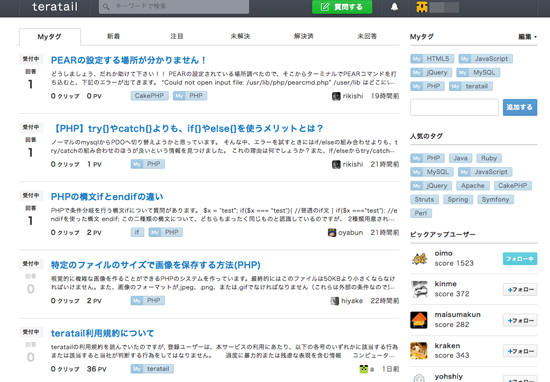Screen dimensions: 550x382
Task: Open the 編集 dropdown for Myタグ
Action: 528,36
